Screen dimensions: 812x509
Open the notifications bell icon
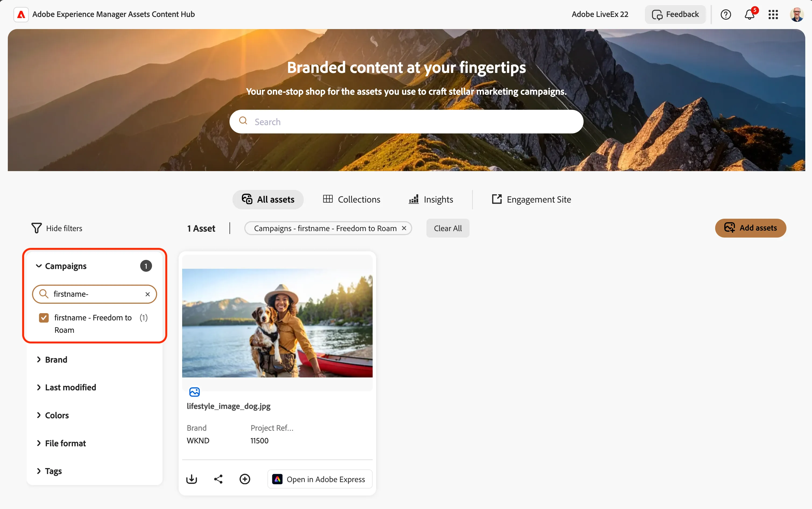coord(749,15)
